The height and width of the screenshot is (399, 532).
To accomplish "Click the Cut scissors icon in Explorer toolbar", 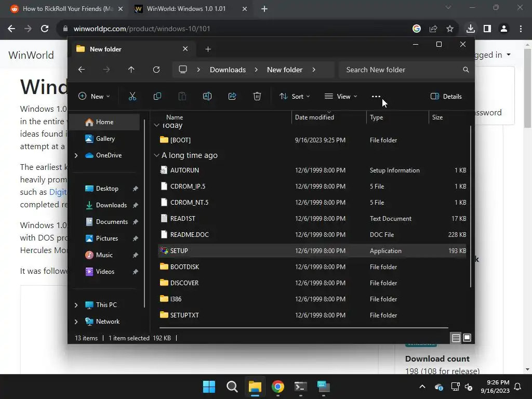I will point(132,96).
